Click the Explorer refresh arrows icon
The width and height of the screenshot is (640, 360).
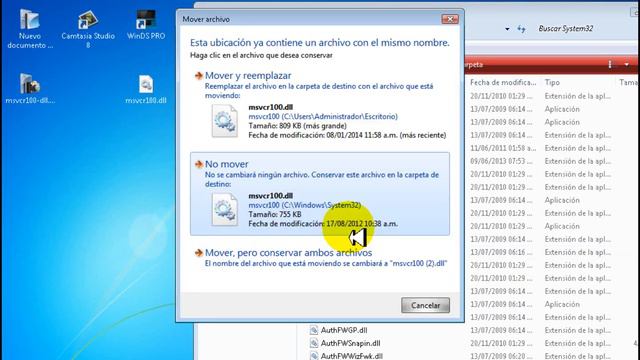[x=521, y=29]
